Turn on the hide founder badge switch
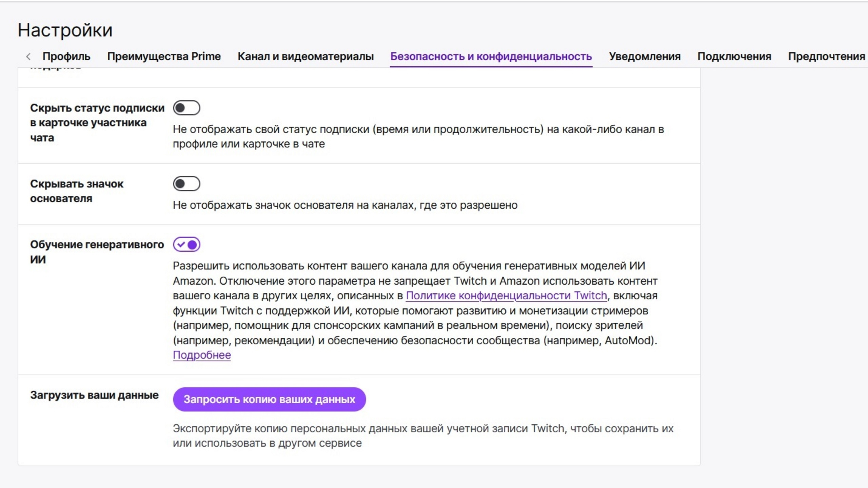This screenshot has height=488, width=868. (186, 184)
